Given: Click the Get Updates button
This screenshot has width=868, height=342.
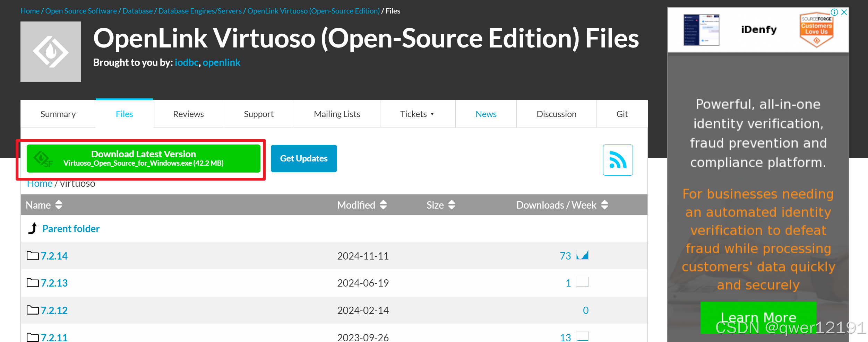Looking at the screenshot, I should click(304, 158).
